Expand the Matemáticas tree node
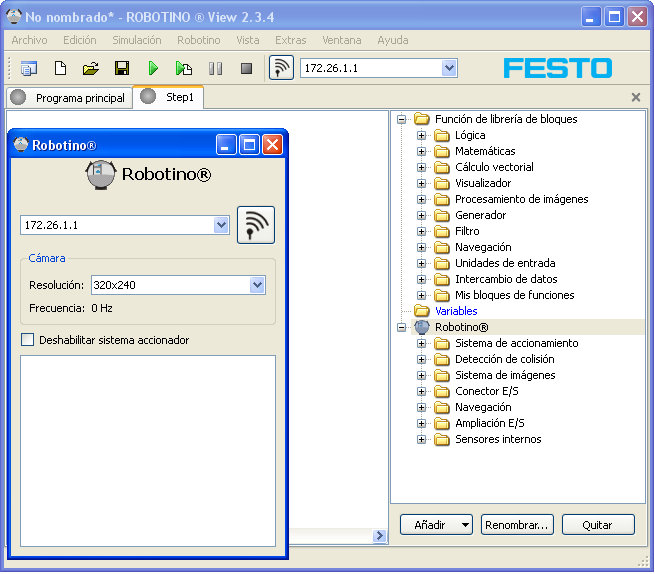Screen dimensions: 655x574 421,151
